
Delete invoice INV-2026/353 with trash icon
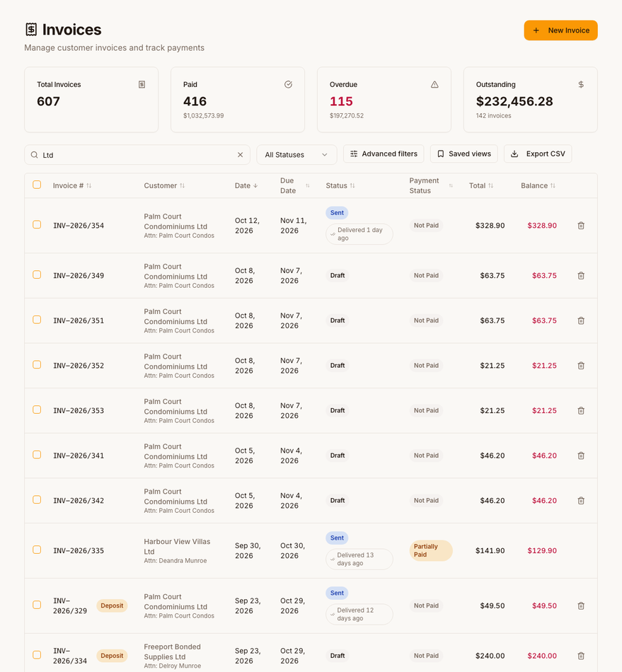pos(581,410)
